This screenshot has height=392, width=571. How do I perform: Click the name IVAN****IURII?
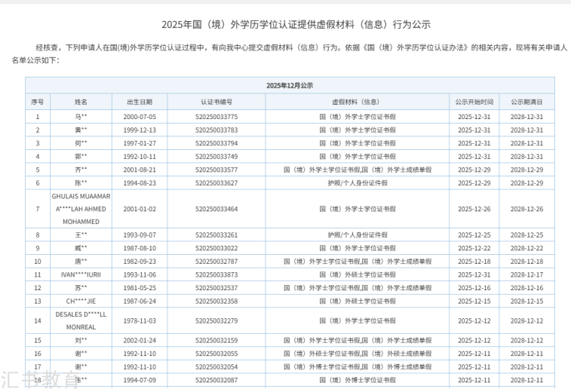(81, 274)
